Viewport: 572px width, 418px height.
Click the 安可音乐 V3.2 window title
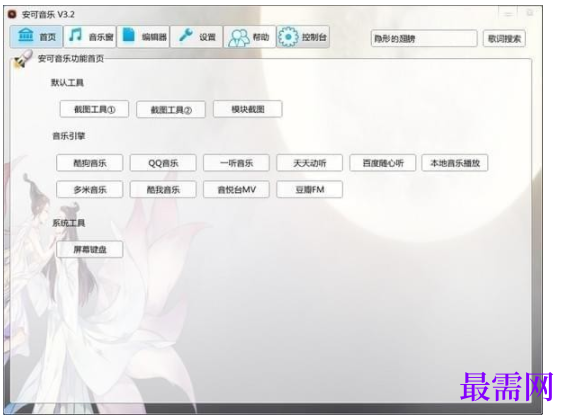48,14
